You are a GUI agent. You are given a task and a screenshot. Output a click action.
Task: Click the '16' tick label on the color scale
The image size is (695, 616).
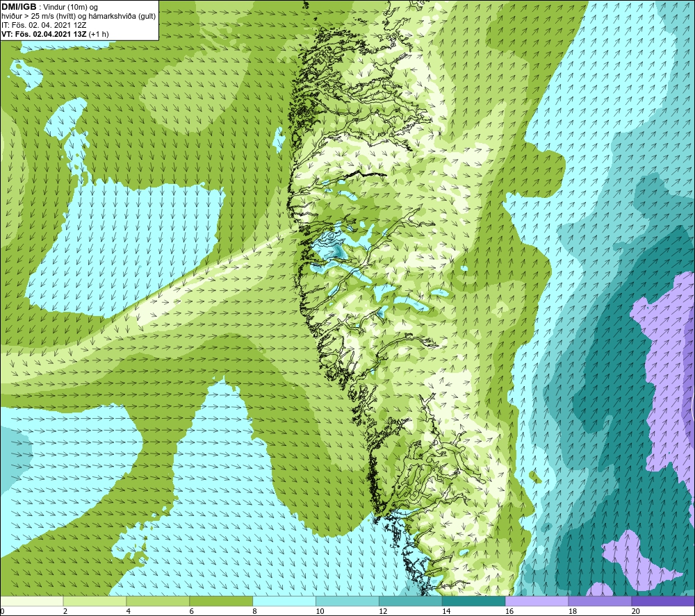click(x=509, y=612)
